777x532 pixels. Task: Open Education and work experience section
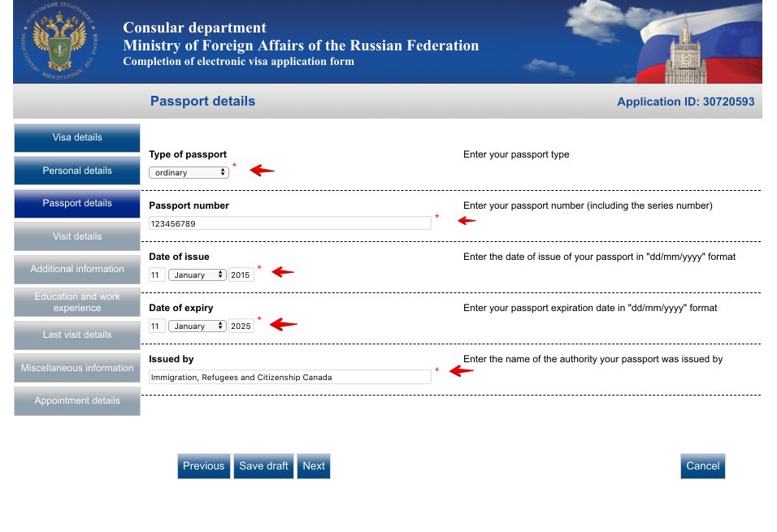click(77, 302)
